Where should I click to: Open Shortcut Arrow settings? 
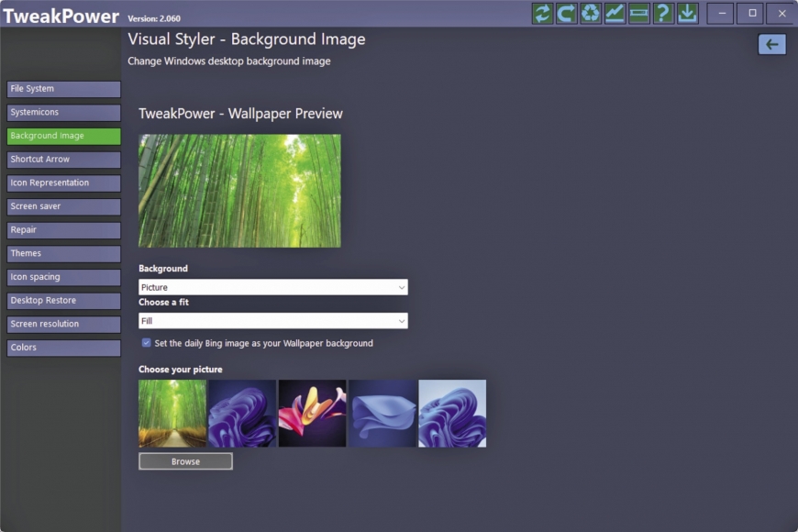[x=63, y=160]
